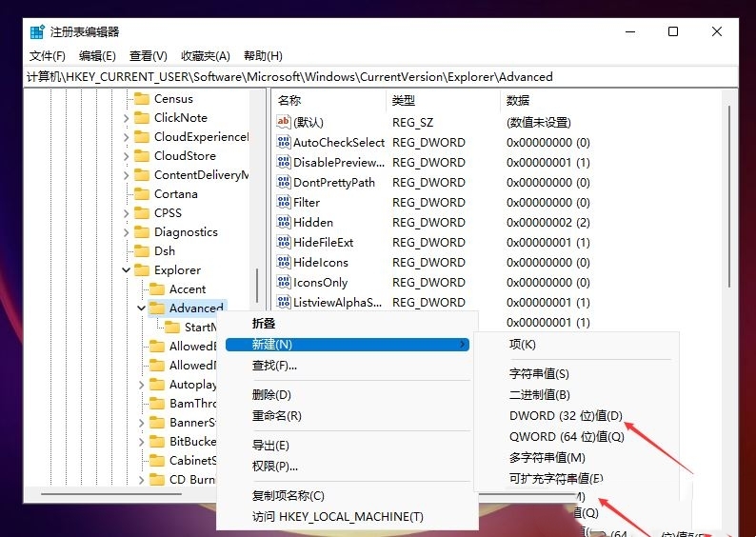
Task: Create a new 多字符串值(M) from submenu
Action: click(577, 457)
